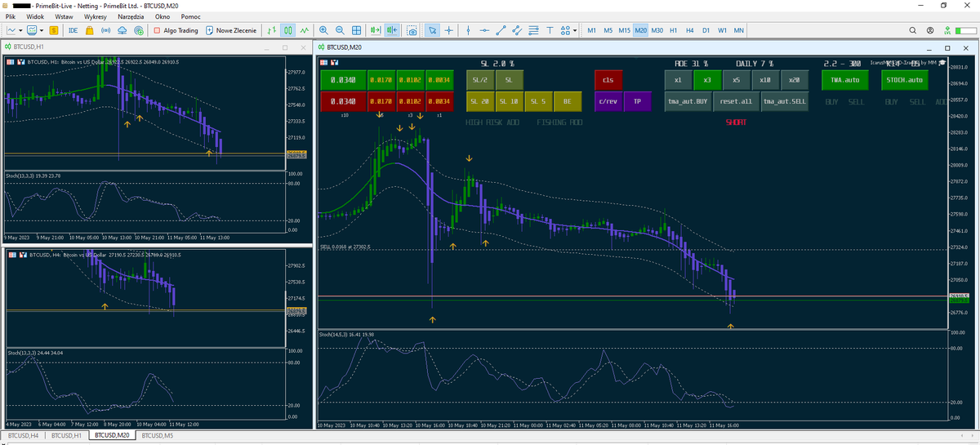Expand the shapes objects dropdown
Screen dimensions: 980x445
tap(576, 30)
